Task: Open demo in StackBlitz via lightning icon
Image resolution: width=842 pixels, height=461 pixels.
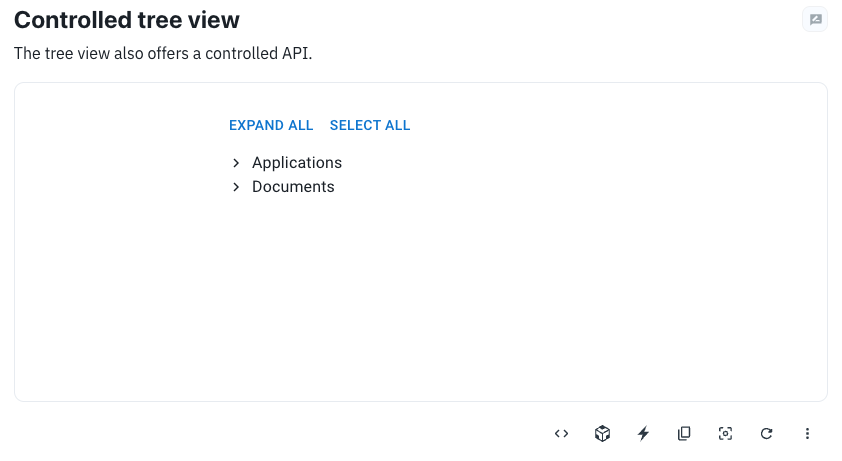Action: coord(644,433)
